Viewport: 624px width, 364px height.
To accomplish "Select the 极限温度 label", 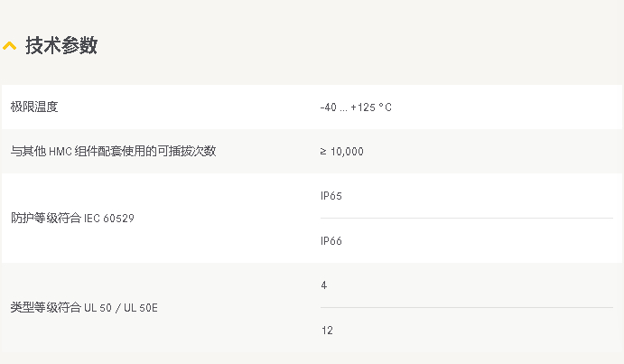I will [34, 107].
